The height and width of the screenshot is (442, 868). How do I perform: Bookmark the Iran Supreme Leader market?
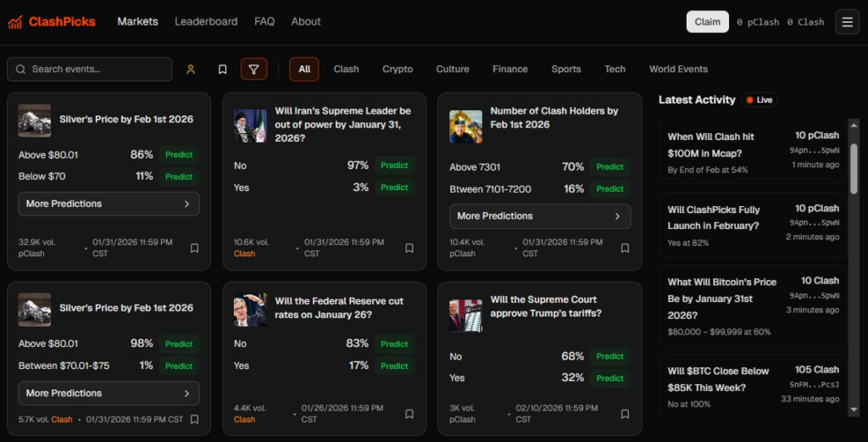click(x=409, y=249)
